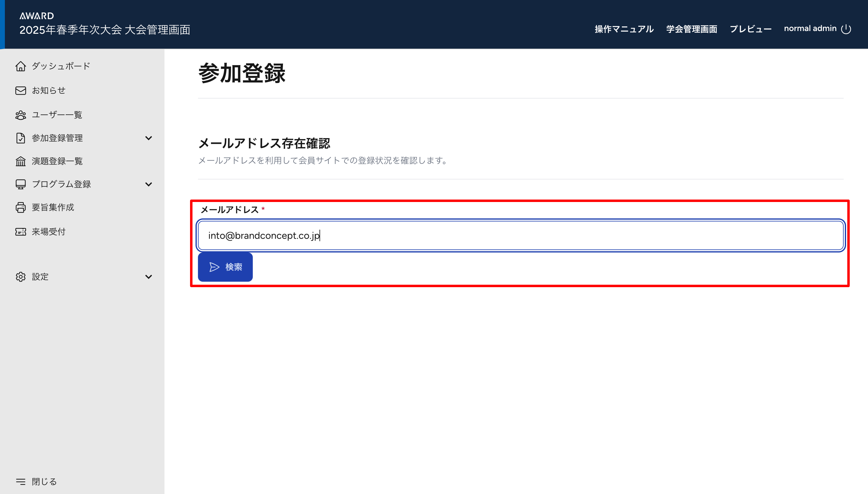Click the メールアドレス input field
The height and width of the screenshot is (494, 868).
pyautogui.click(x=520, y=235)
